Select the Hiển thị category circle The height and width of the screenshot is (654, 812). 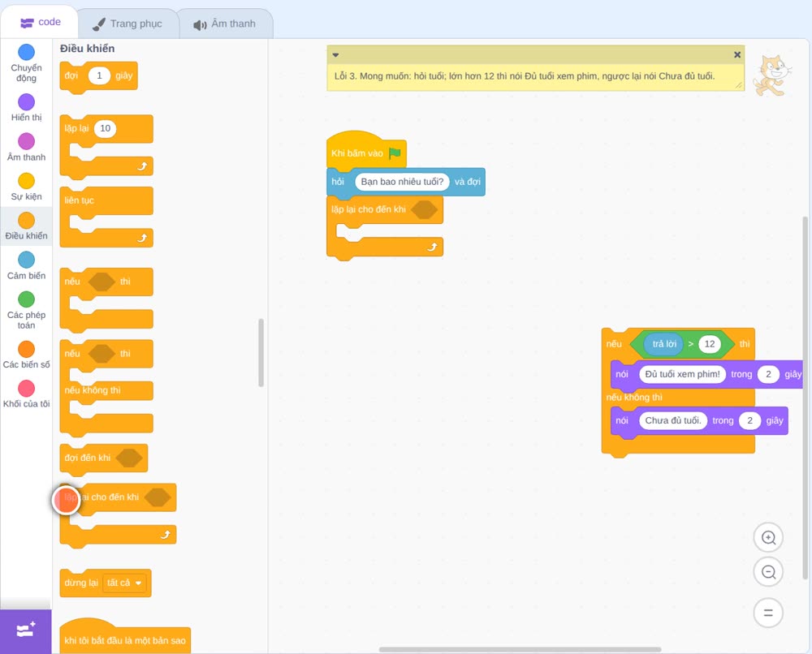(x=27, y=102)
